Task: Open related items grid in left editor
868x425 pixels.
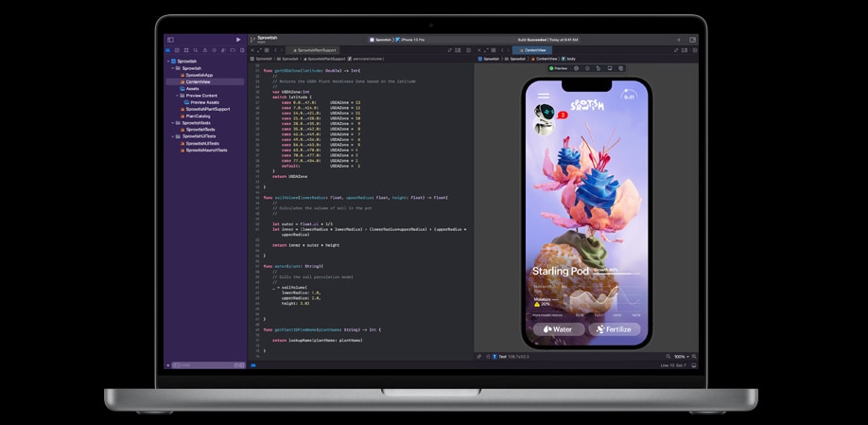Action: pos(267,50)
